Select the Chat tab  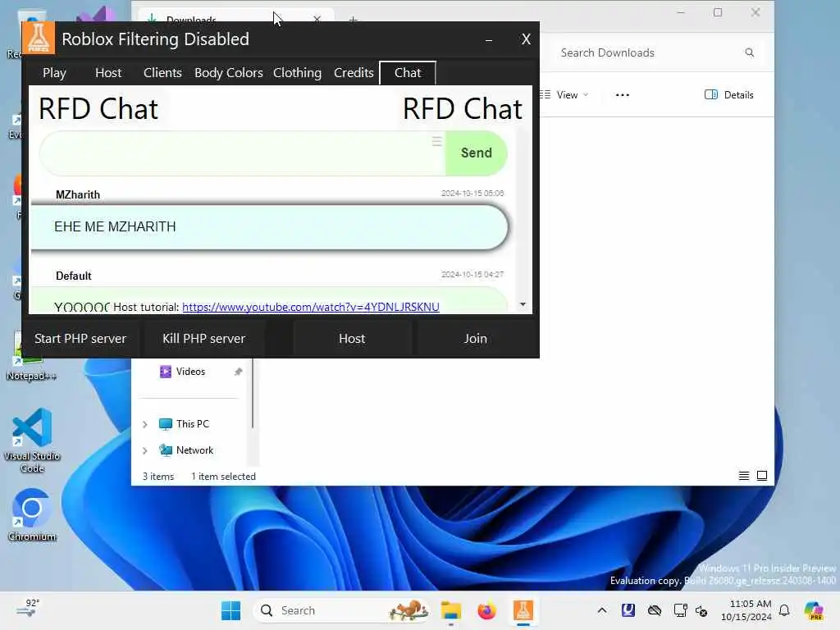(x=408, y=73)
